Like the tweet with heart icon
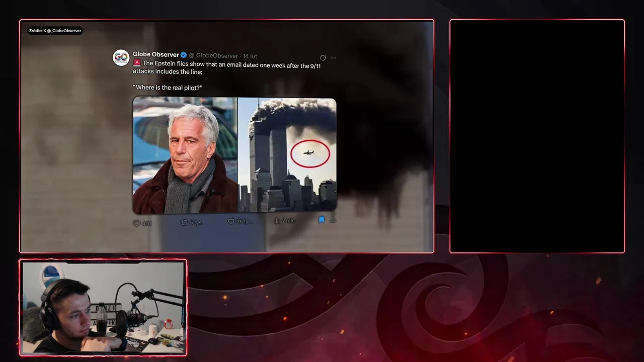Image resolution: width=644 pixels, height=362 pixels. click(231, 221)
